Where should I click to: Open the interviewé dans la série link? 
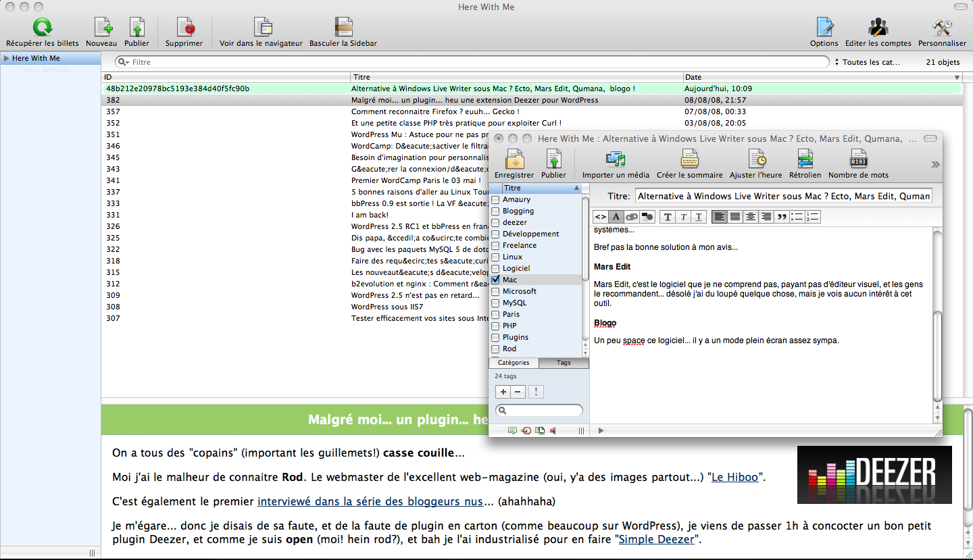click(370, 501)
